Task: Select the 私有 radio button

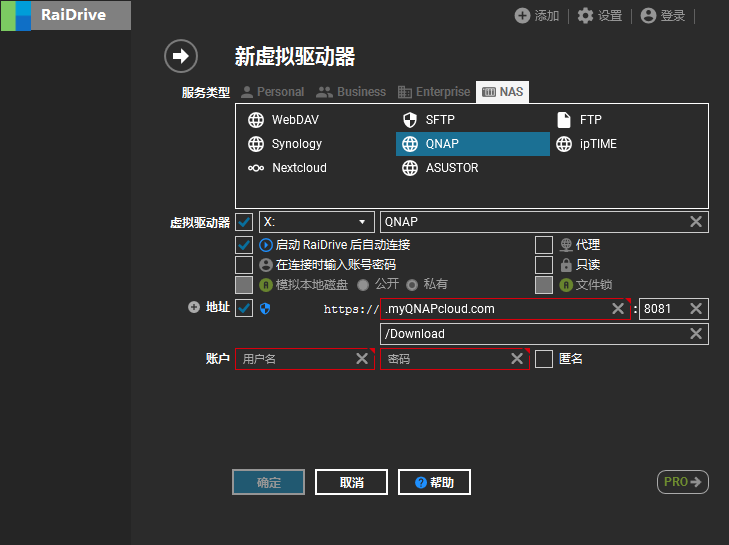Action: click(412, 285)
